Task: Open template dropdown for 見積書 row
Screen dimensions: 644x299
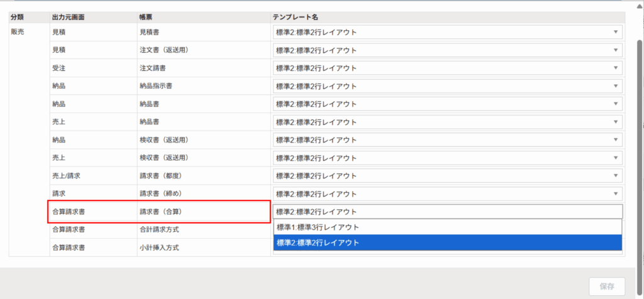Action: pos(448,32)
